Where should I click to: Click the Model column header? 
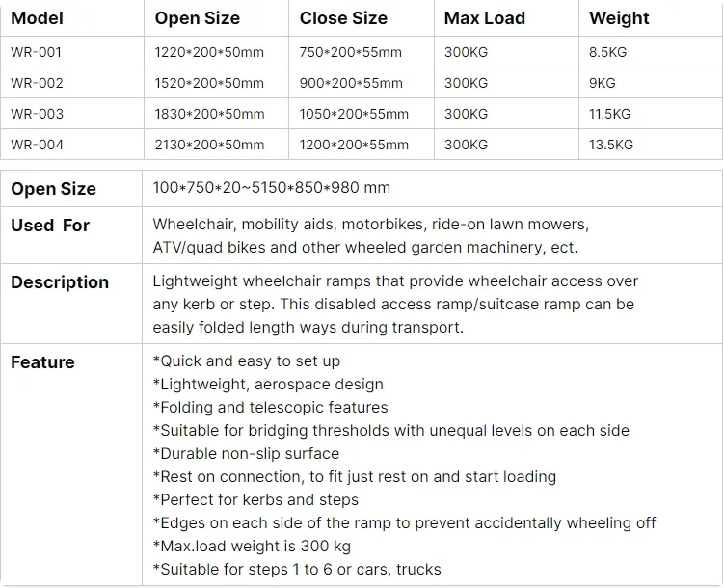(x=37, y=18)
